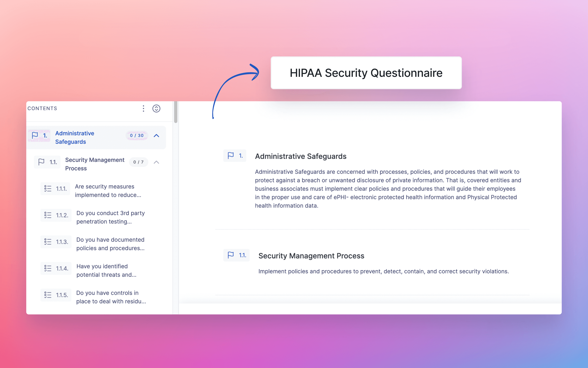
Task: Click the Security Management Process heading in main pane
Action: (x=311, y=256)
